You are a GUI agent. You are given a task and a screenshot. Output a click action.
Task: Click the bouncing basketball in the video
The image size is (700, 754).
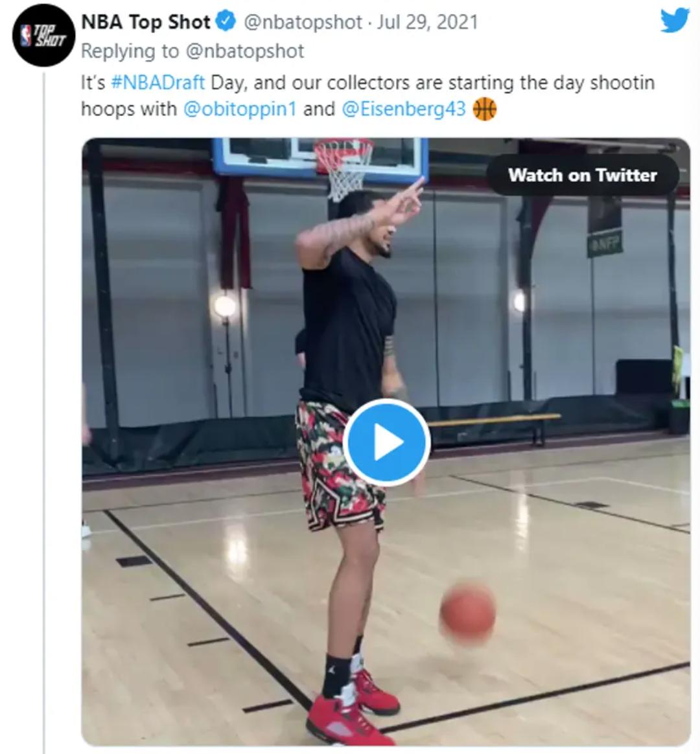[468, 612]
